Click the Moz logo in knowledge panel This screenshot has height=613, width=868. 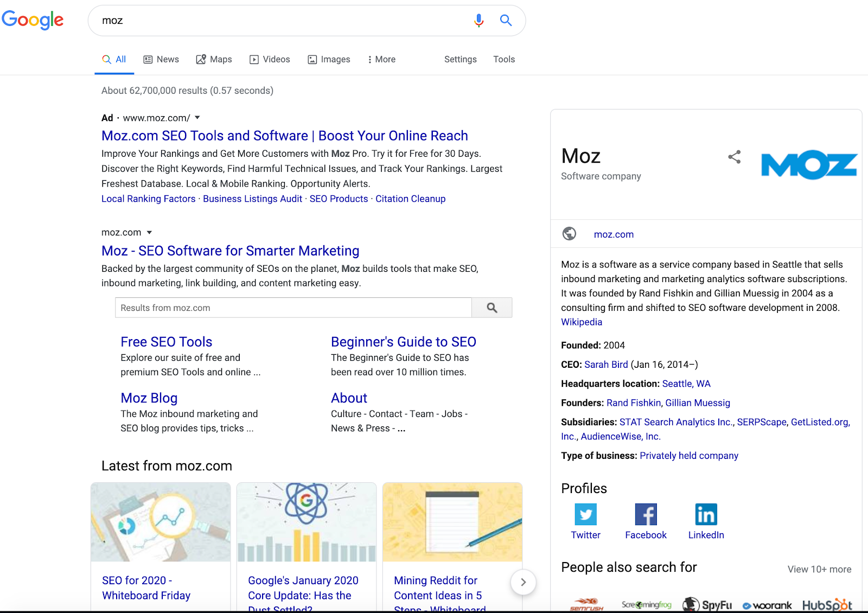809,165
